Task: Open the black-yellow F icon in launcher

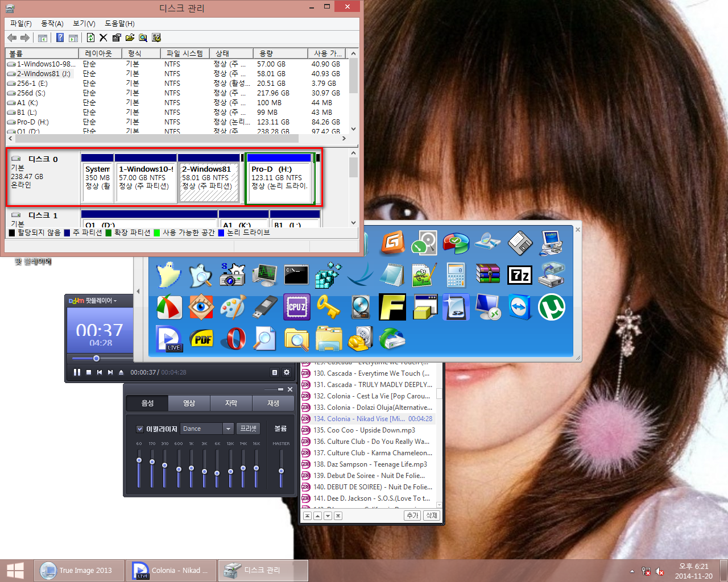Action: click(392, 307)
